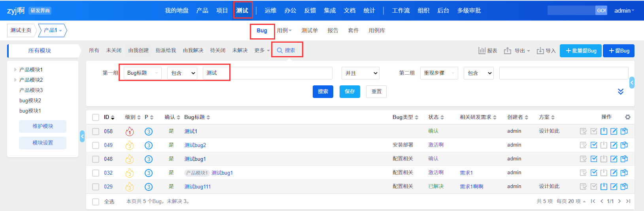The height and width of the screenshot is (211, 644).
Task: Open the 文档 menu
Action: (x=349, y=11)
